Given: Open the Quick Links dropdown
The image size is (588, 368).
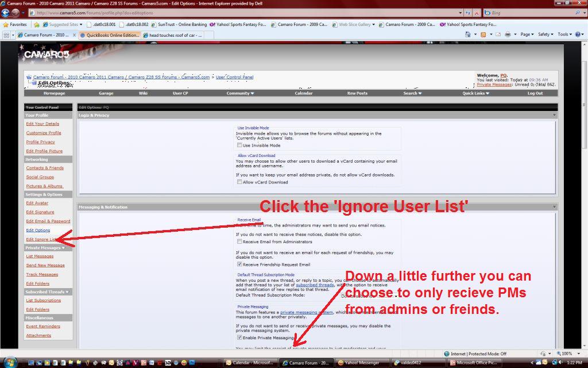Looking at the screenshot, I should pyautogui.click(x=476, y=93).
